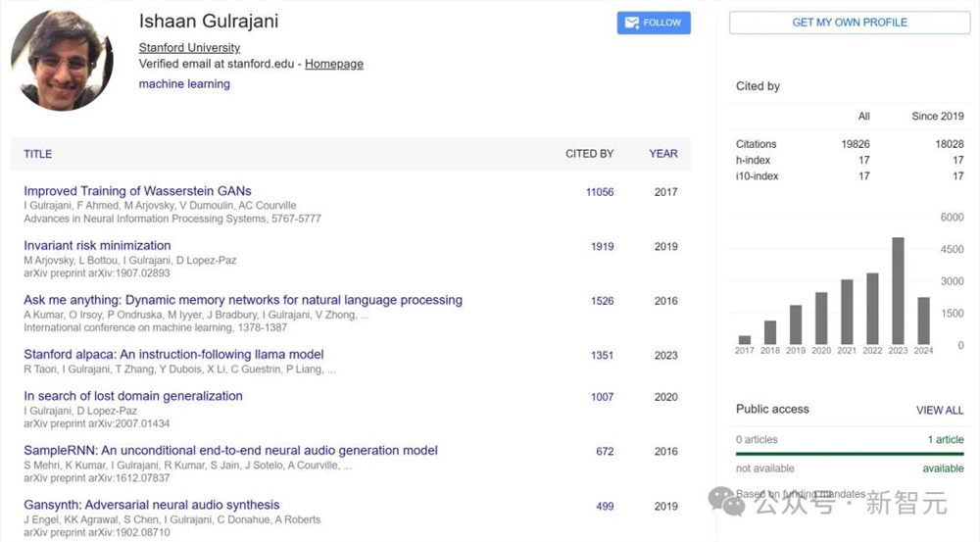Image resolution: width=980 pixels, height=542 pixels.
Task: Open the Stanford alpaca paper title
Action: pos(173,354)
